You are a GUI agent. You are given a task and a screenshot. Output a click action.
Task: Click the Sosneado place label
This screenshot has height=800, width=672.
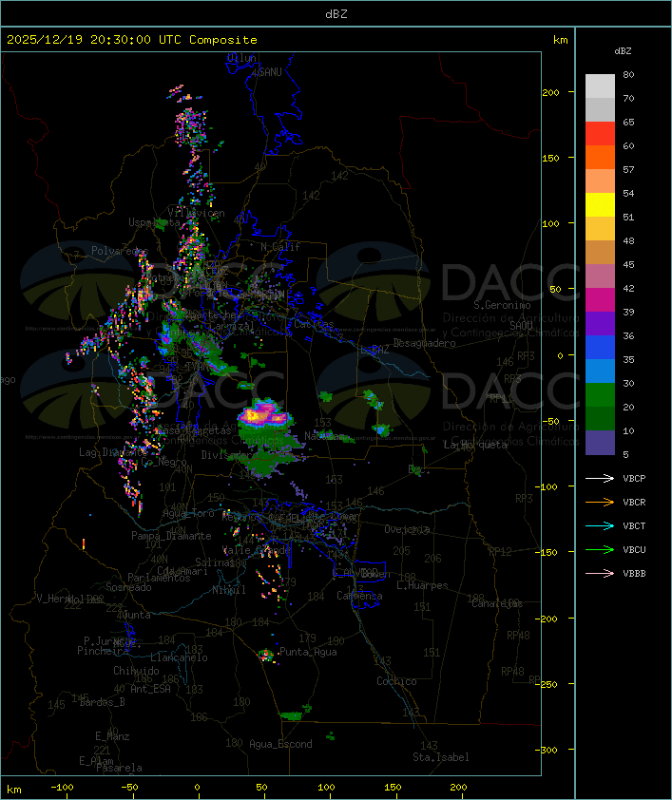tap(128, 587)
